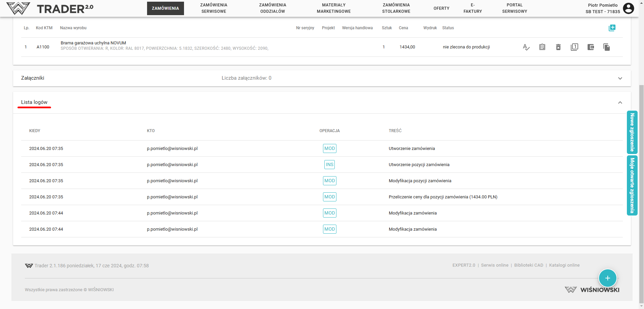Open the clipboard notes icon for the NOVUM item

(542, 47)
